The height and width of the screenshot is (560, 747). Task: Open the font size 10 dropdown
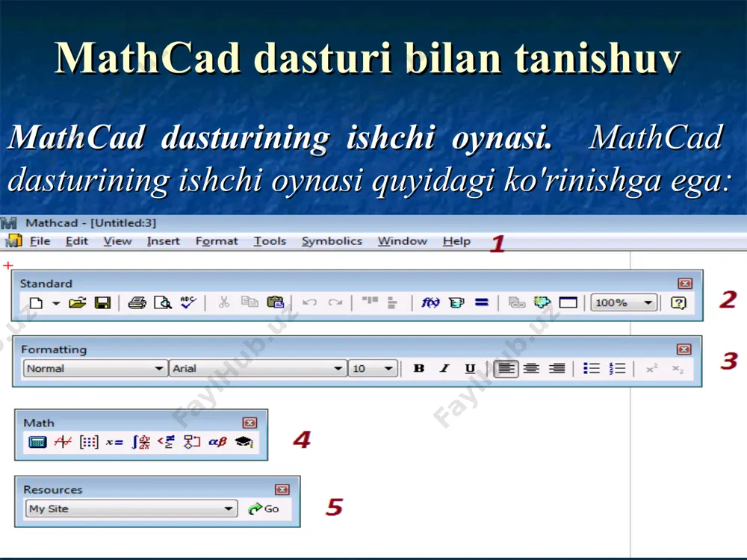click(x=373, y=369)
